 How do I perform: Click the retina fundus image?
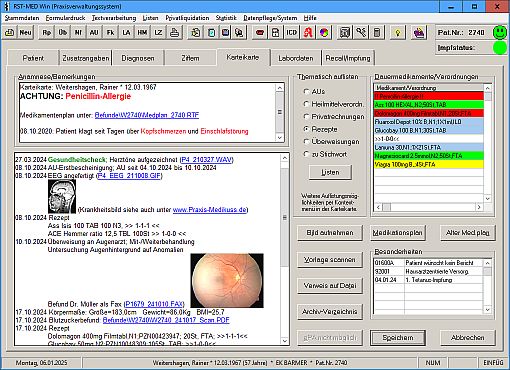pyautogui.click(x=227, y=281)
